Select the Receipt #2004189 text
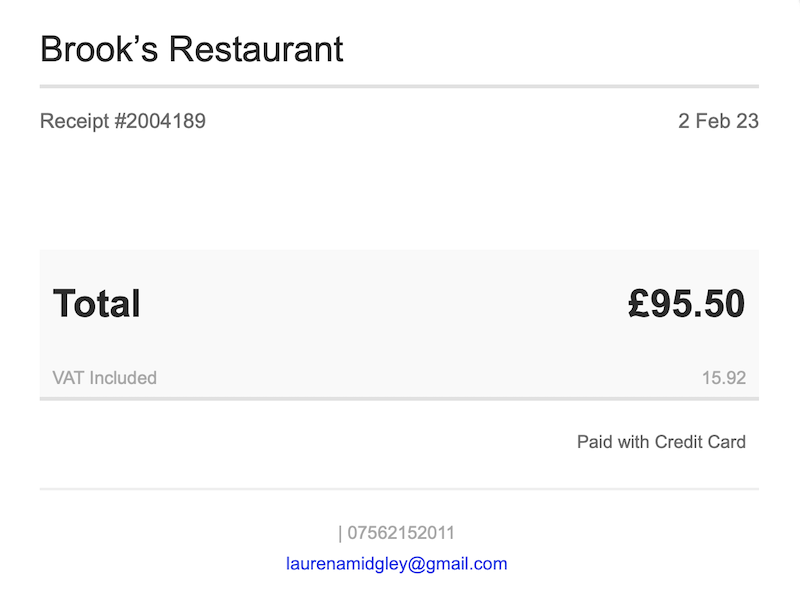The image size is (800, 594). click(123, 122)
